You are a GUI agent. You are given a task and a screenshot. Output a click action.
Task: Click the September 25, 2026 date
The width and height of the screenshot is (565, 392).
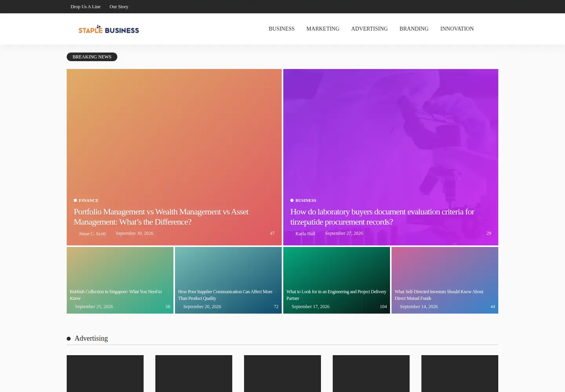tap(94, 307)
